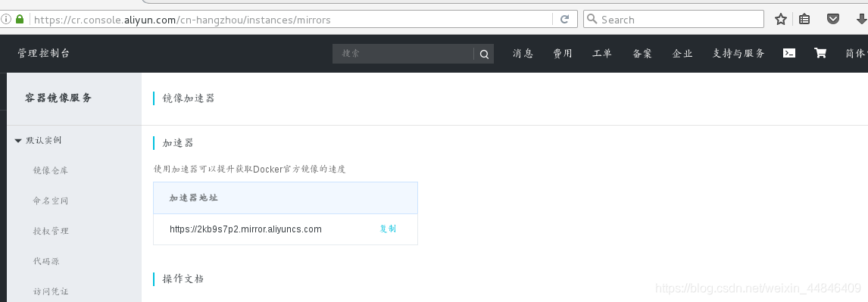
Task: Open the bookmarks list icon
Action: point(804,20)
